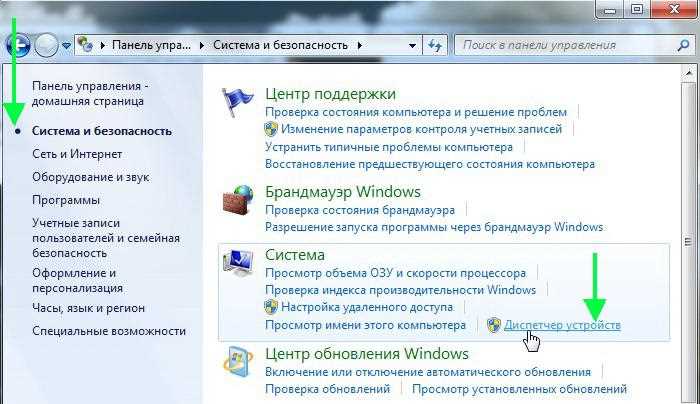
Task: Expand the chevron after Панель упра... breadcrumb
Action: click(202, 45)
